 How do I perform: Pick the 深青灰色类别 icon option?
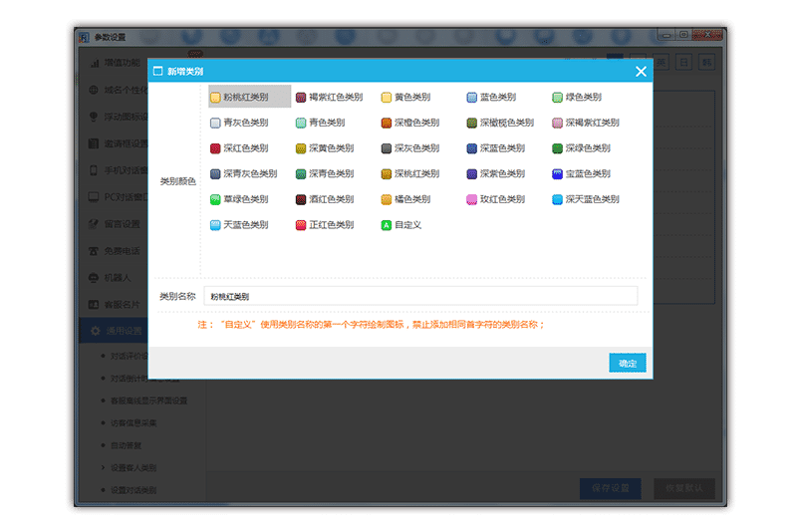[x=243, y=173]
